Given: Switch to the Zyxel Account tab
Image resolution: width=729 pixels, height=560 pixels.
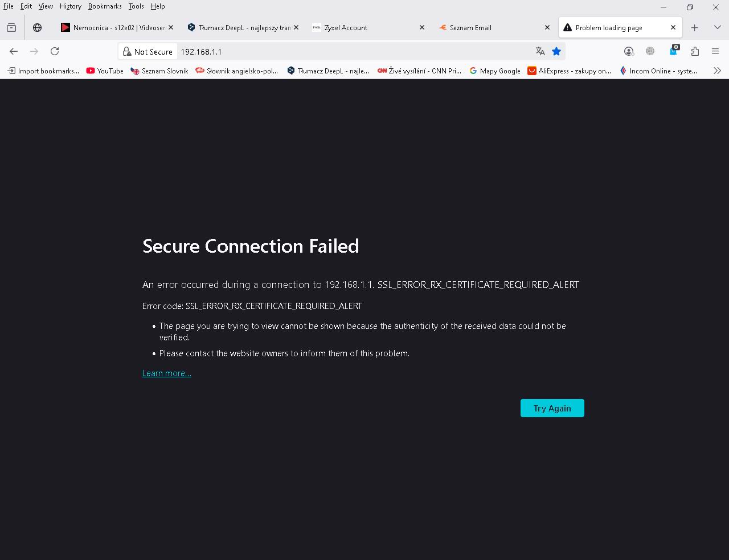Looking at the screenshot, I should click(364, 27).
